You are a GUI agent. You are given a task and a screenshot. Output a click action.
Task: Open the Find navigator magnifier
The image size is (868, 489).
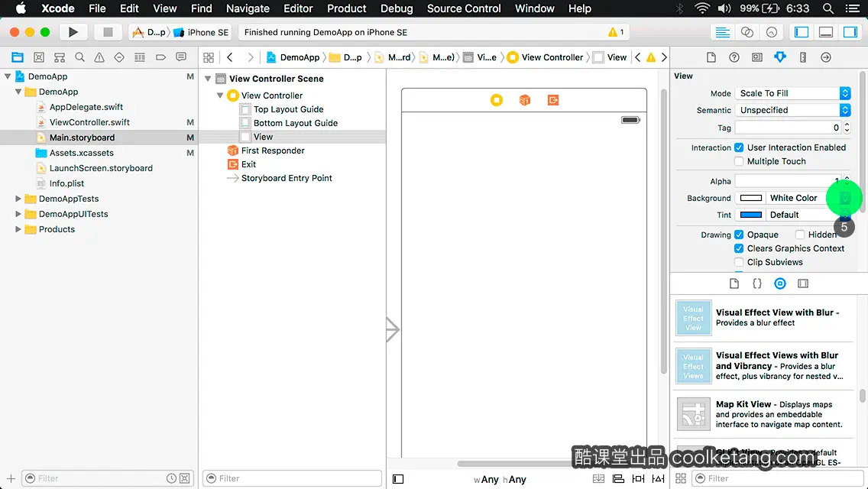pyautogui.click(x=79, y=57)
